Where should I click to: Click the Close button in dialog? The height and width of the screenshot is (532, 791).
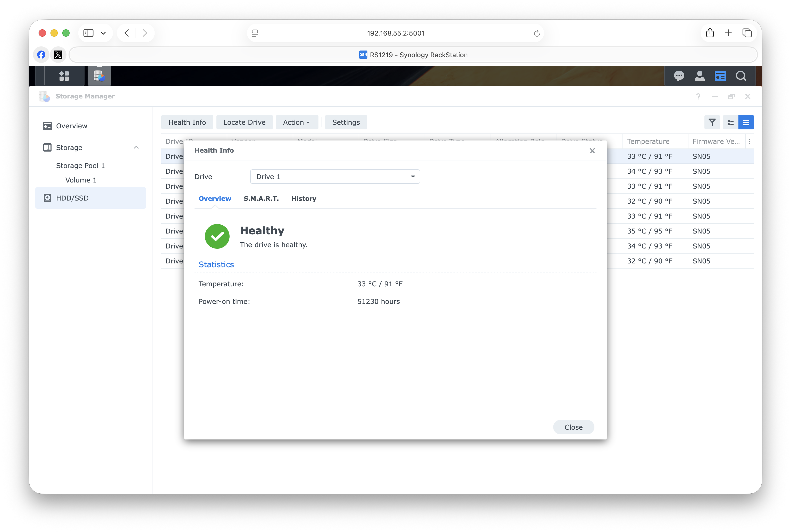coord(573,427)
